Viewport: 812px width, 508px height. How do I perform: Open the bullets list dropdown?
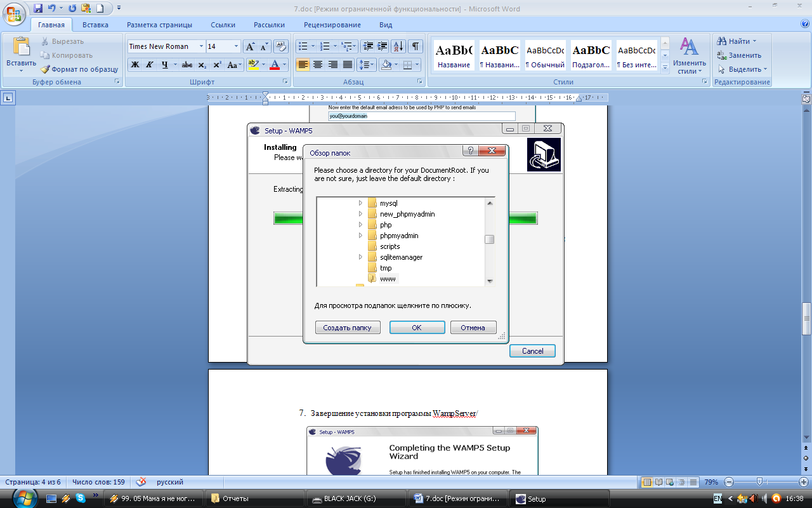point(313,46)
